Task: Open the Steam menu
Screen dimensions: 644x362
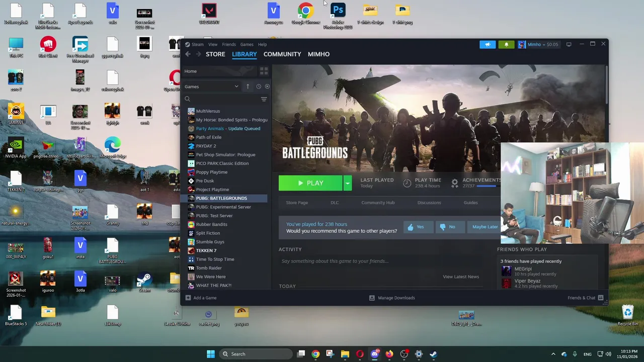Action: tap(197, 44)
